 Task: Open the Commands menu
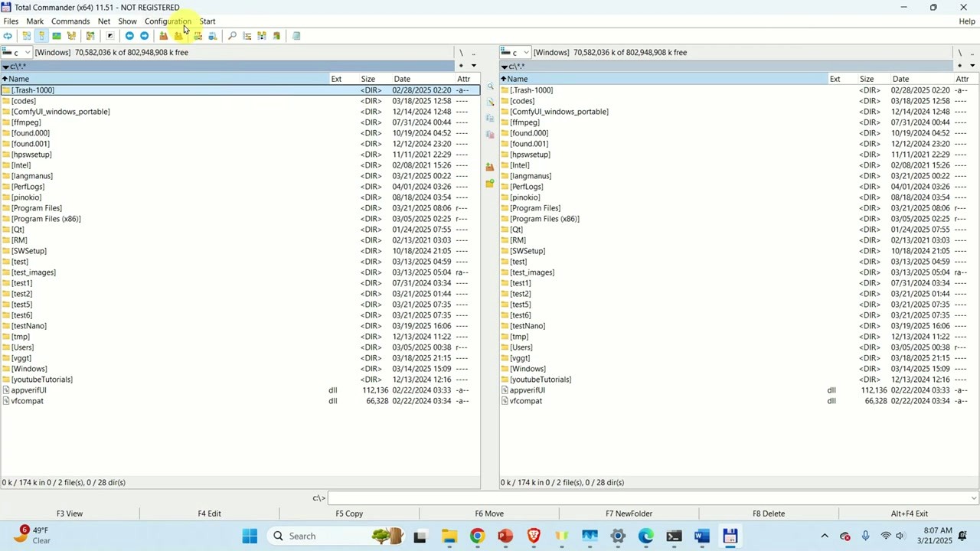(x=70, y=21)
